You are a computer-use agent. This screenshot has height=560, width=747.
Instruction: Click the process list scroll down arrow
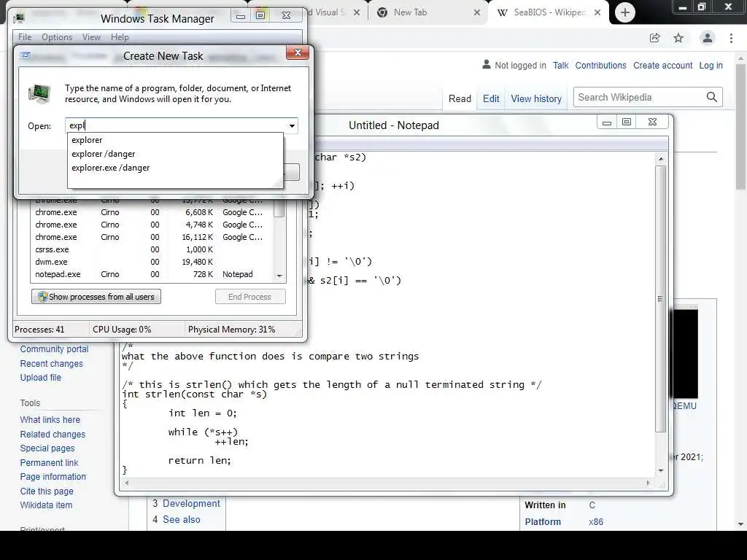pyautogui.click(x=279, y=276)
